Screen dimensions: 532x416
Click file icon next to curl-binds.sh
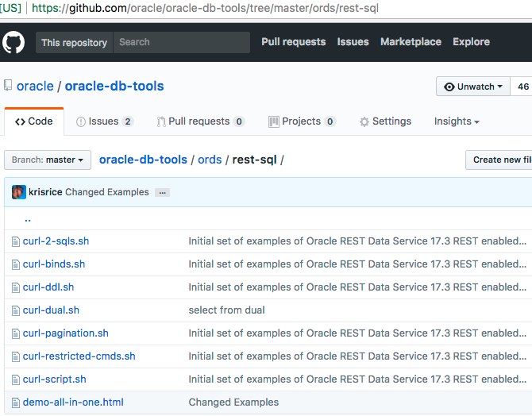coord(16,264)
